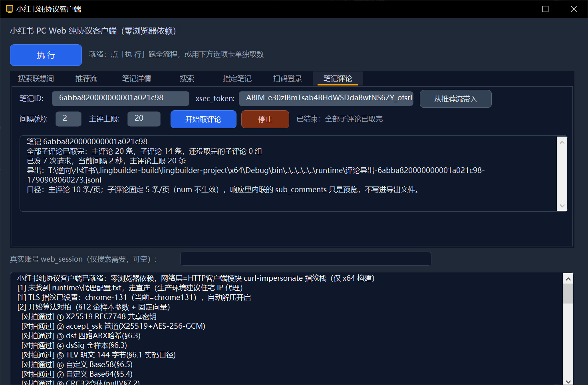The width and height of the screenshot is (588, 385).
Task: Click log line [2] 开始算法对拍
Action: (94, 307)
